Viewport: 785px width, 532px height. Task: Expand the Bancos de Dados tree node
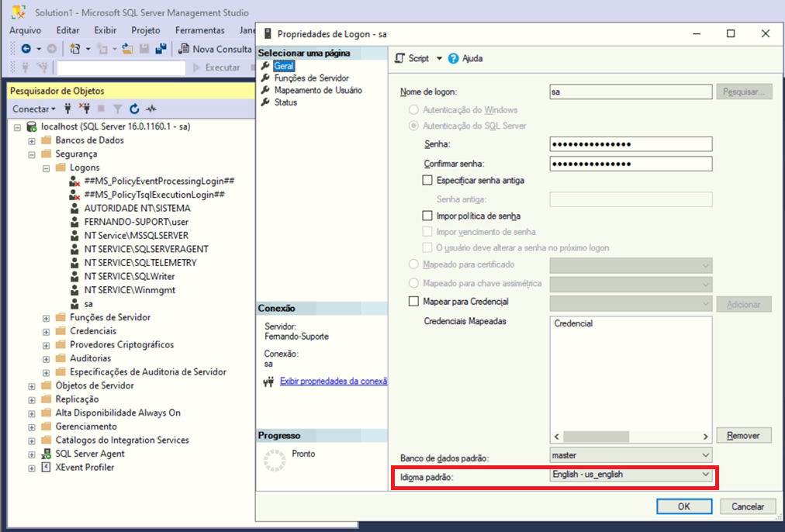tap(32, 140)
